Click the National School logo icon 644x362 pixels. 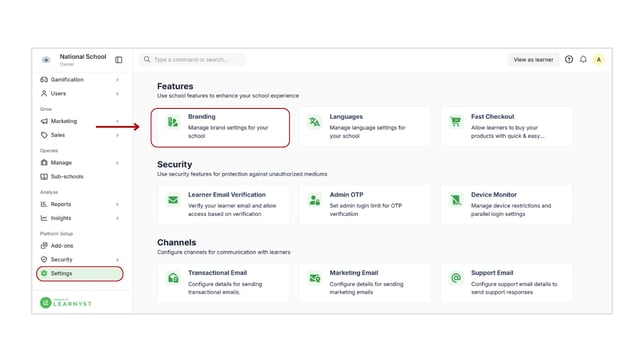[46, 60]
